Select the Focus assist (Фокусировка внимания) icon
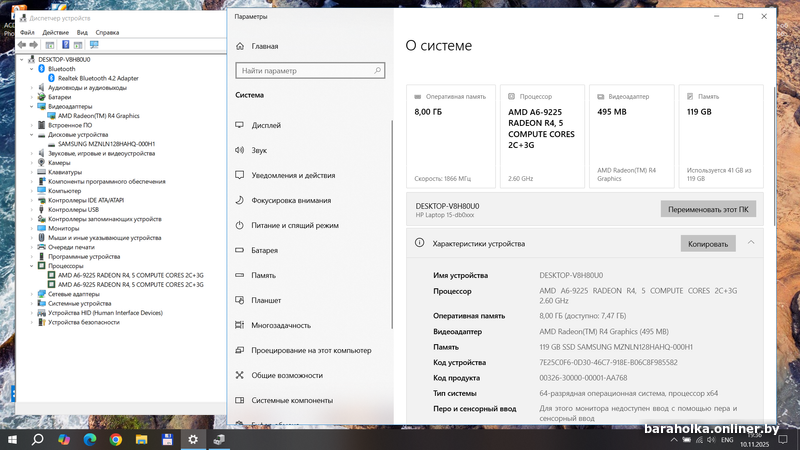Image resolution: width=800 pixels, height=450 pixels. pos(240,200)
